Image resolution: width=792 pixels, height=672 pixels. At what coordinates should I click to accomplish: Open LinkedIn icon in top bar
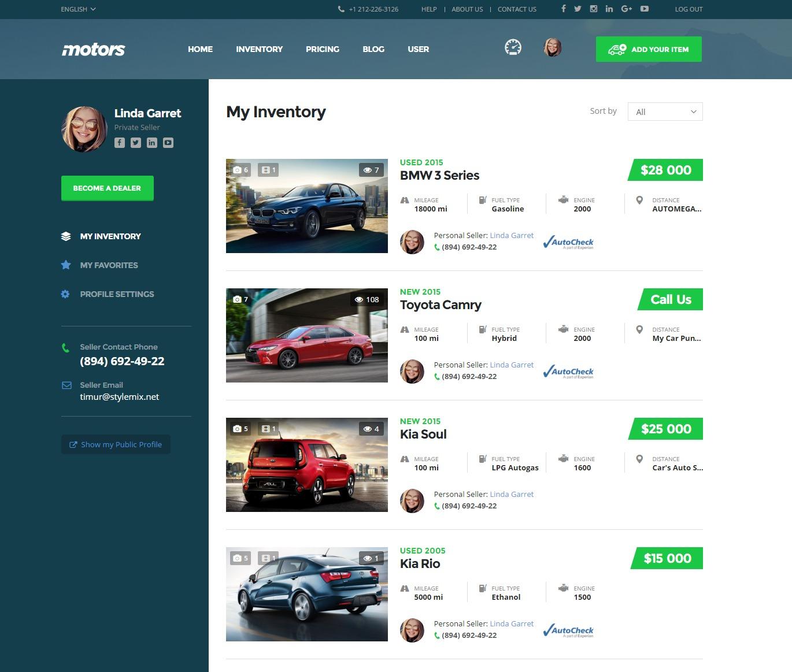coord(609,9)
